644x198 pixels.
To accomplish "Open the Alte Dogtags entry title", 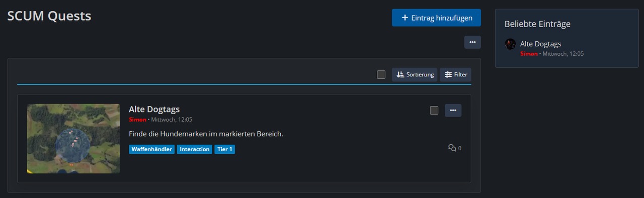I will 154,109.
